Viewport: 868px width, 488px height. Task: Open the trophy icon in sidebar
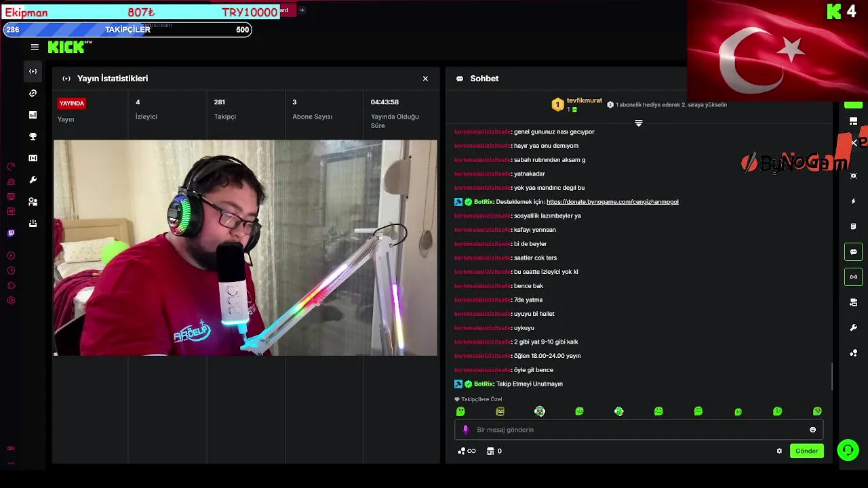[33, 136]
